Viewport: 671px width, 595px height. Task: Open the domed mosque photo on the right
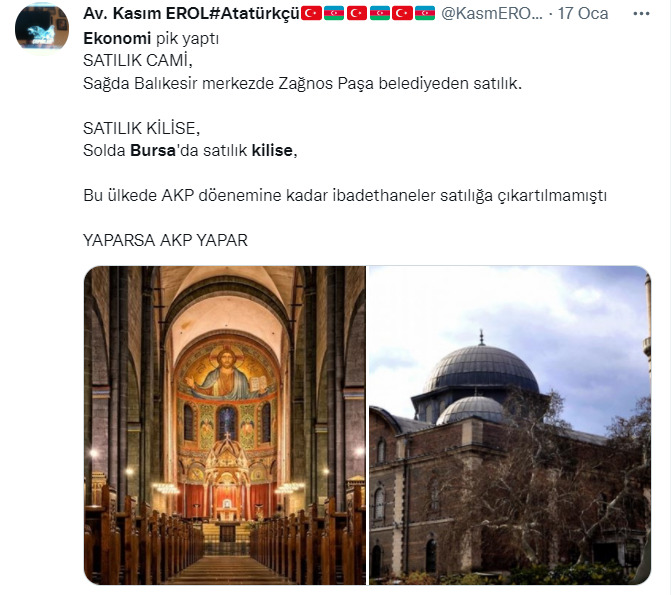[x=510, y=425]
